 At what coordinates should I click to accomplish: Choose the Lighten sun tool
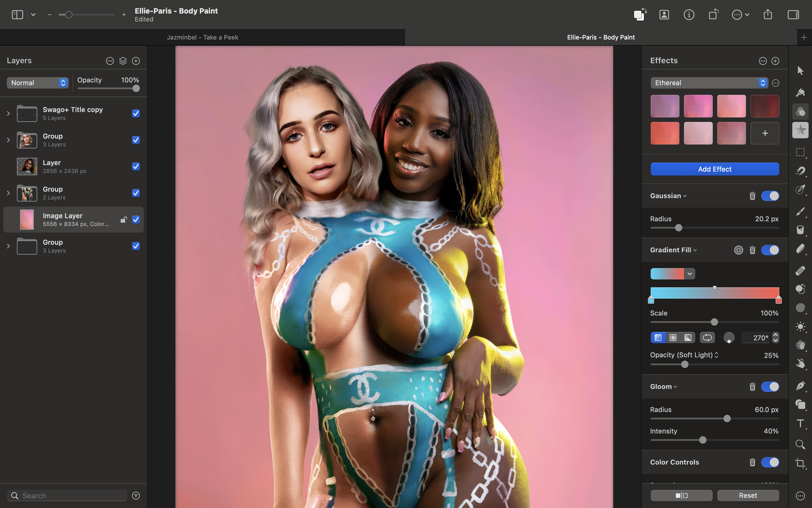click(800, 327)
